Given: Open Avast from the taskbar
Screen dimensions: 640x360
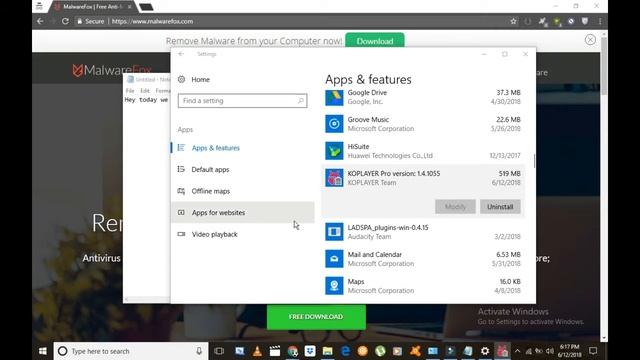Looking at the screenshot, I should [415, 351].
